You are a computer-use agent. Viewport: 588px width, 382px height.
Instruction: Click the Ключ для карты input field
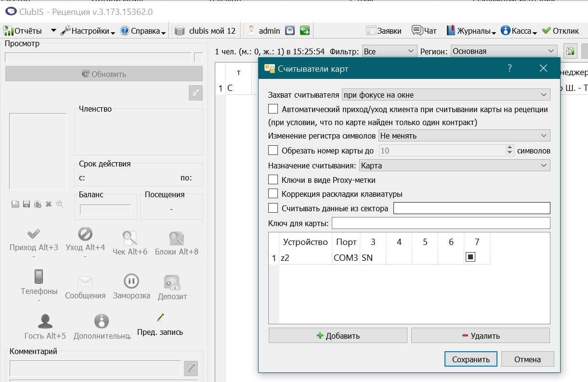(x=441, y=223)
